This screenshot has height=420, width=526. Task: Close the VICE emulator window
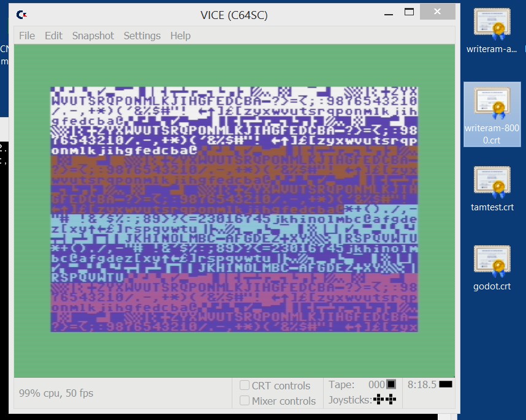click(438, 12)
